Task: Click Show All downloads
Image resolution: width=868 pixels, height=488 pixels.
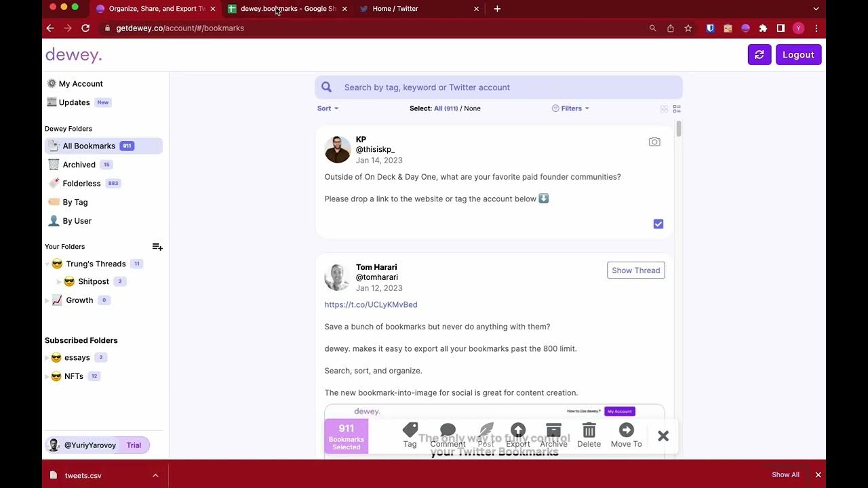Action: [785, 475]
